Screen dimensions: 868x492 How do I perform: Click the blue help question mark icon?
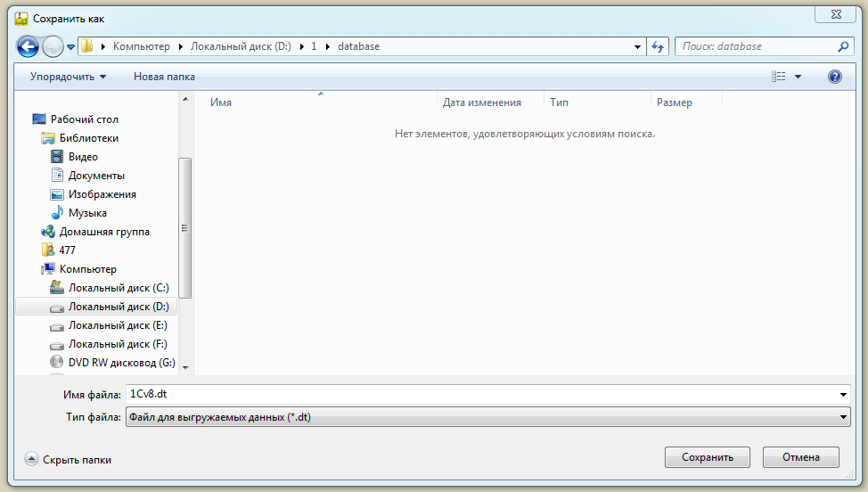835,77
